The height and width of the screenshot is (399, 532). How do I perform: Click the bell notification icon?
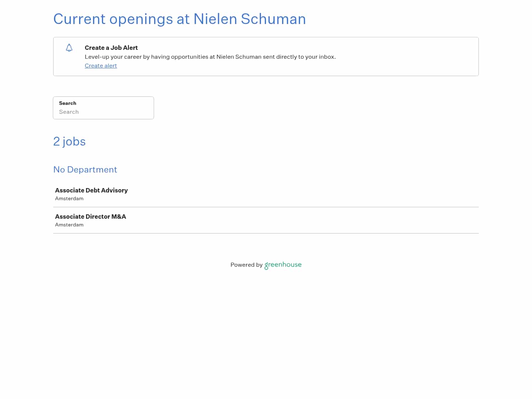pyautogui.click(x=69, y=48)
